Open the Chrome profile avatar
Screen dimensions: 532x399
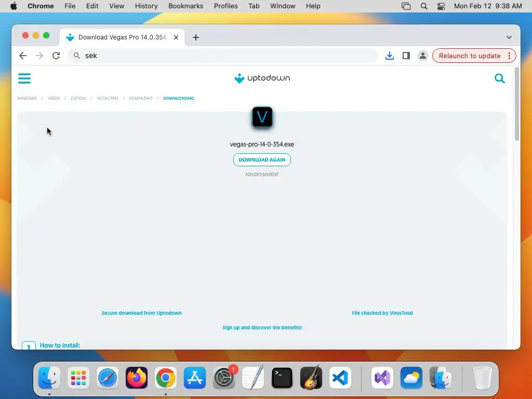pyautogui.click(x=423, y=56)
